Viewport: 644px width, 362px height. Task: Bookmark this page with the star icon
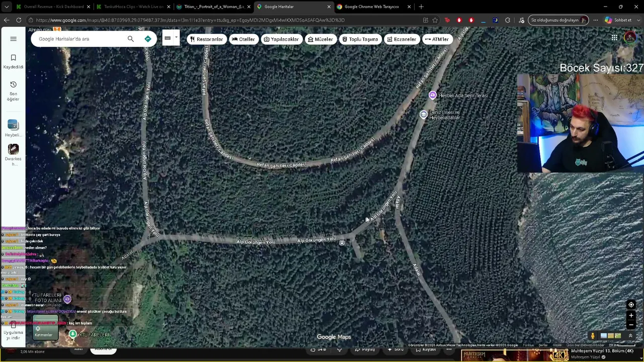(x=435, y=20)
